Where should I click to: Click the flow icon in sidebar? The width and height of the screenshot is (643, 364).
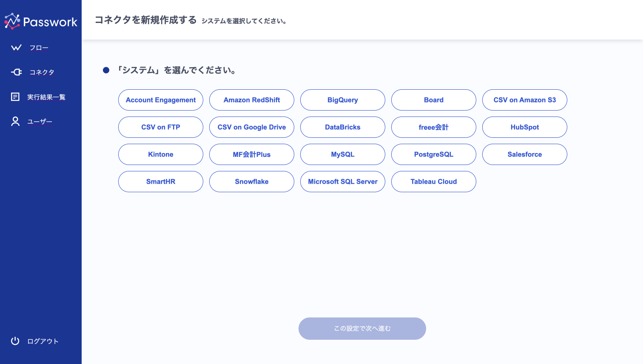pos(16,48)
